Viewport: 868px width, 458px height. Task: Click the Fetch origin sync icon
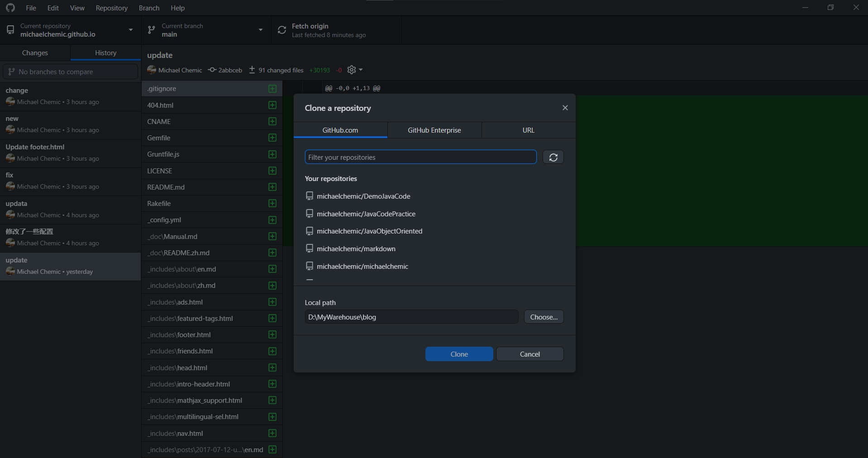point(282,30)
